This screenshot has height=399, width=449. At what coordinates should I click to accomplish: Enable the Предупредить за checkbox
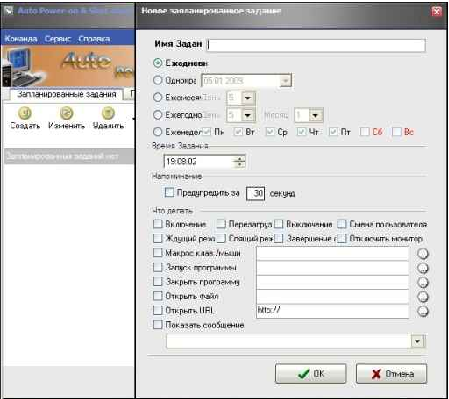point(169,192)
